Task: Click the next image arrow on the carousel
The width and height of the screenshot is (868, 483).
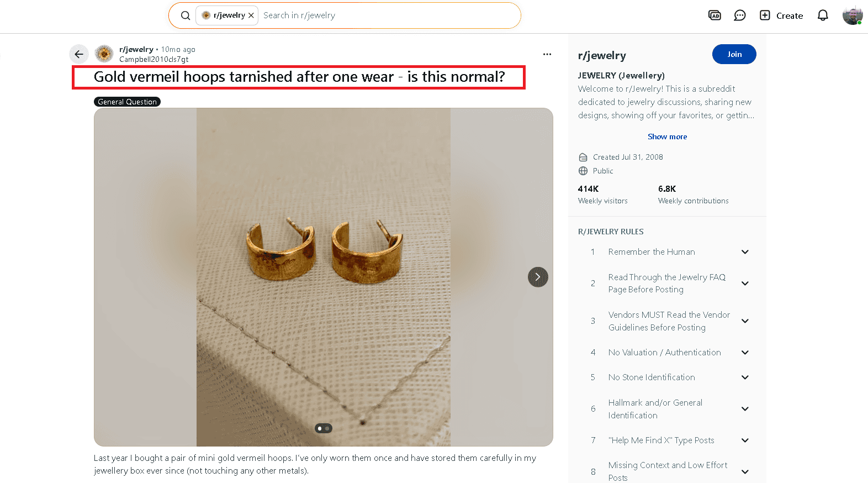Action: coord(538,277)
